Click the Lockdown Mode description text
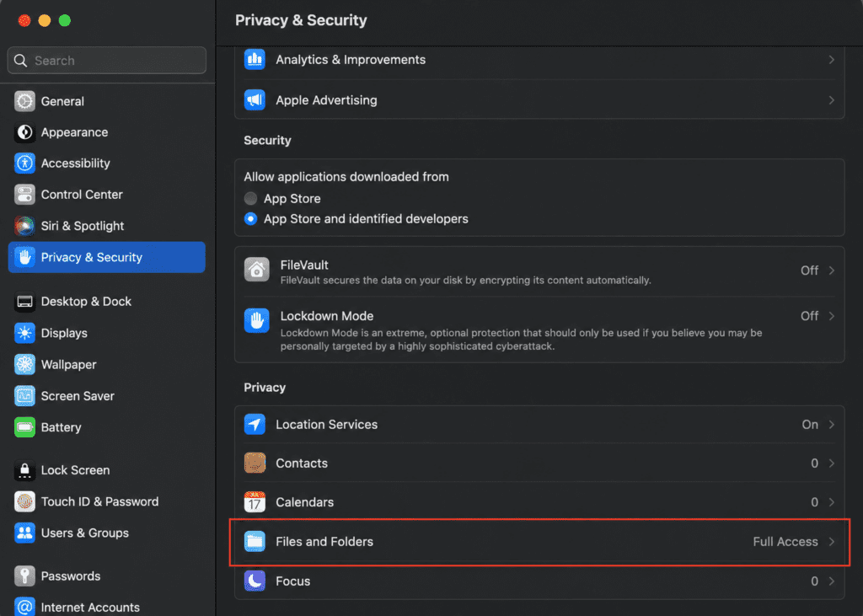863x616 pixels. tap(521, 339)
